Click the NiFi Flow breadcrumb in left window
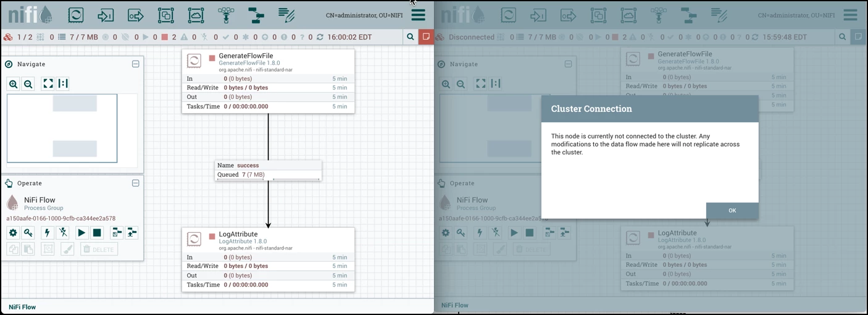Viewport: 868px width, 315px height. (22, 307)
